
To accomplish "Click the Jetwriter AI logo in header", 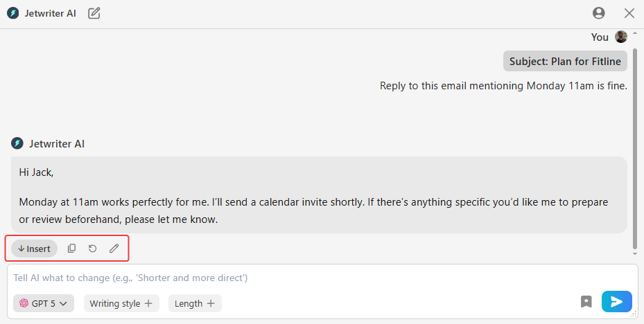I will 12,13.
